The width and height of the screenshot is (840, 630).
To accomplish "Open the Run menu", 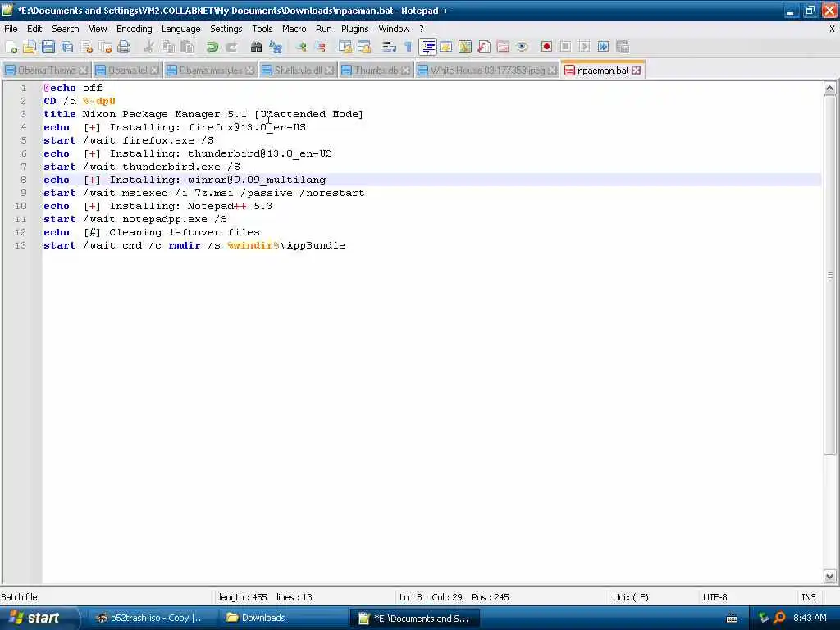I will (x=323, y=29).
